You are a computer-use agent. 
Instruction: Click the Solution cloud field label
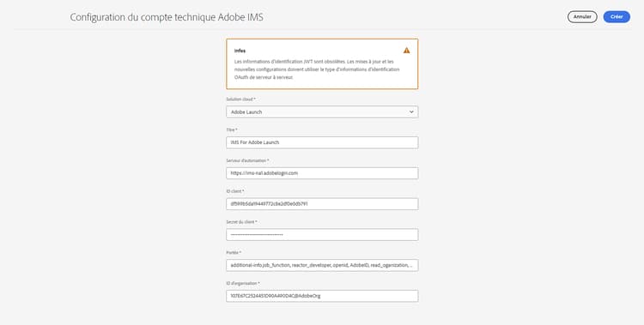(240, 99)
